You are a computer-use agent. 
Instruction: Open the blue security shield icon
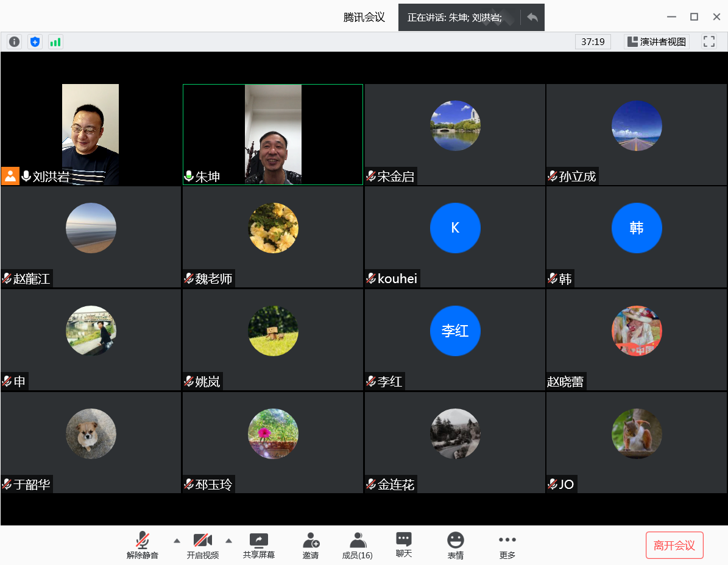35,42
